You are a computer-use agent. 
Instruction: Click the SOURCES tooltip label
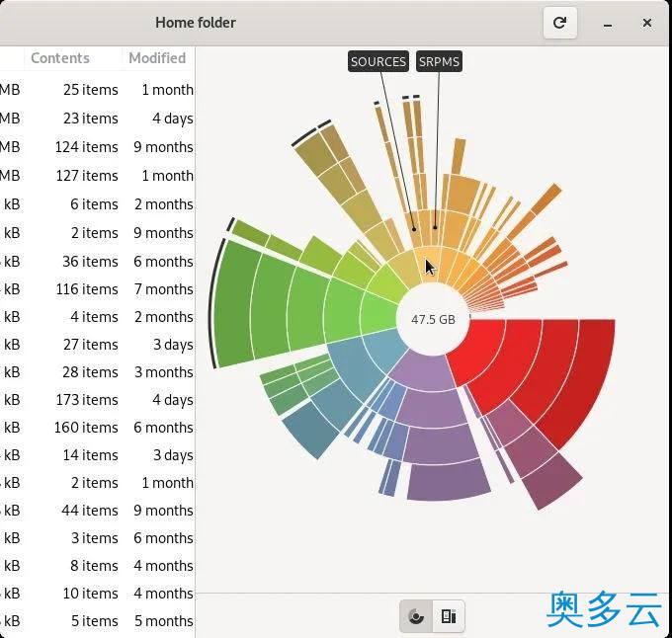(x=378, y=61)
